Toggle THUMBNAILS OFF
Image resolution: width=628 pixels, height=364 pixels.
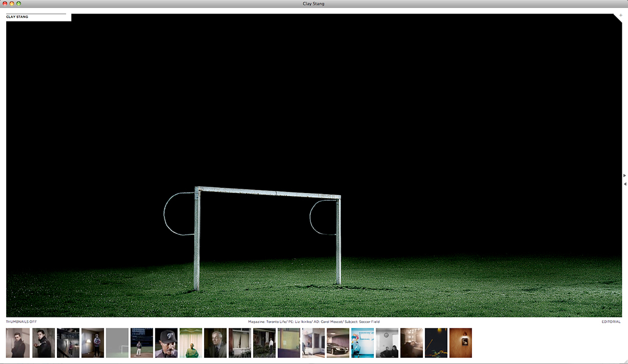(21, 322)
